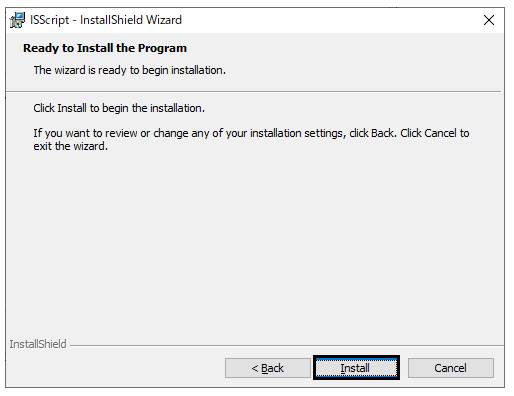The height and width of the screenshot is (396, 514).
Task: Go back with the < Back button
Action: pos(267,368)
